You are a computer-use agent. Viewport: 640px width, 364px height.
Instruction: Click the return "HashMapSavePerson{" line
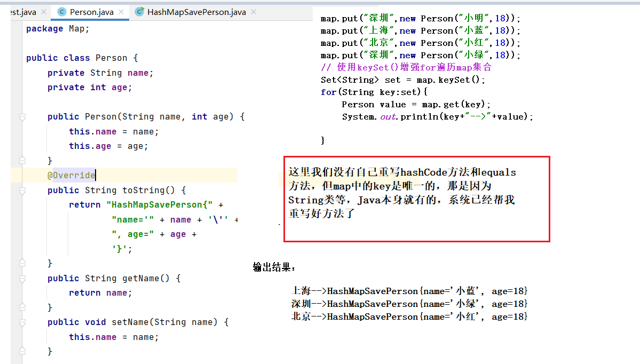pos(146,205)
